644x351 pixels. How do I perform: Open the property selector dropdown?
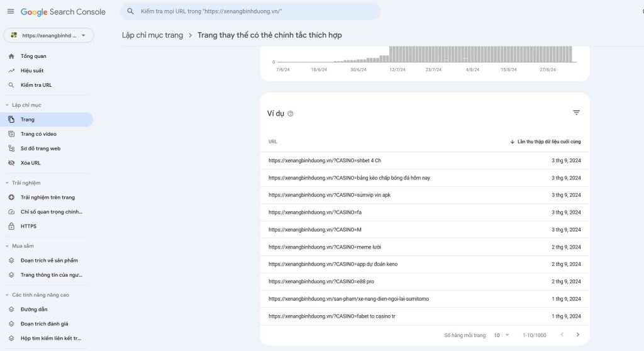coord(48,35)
